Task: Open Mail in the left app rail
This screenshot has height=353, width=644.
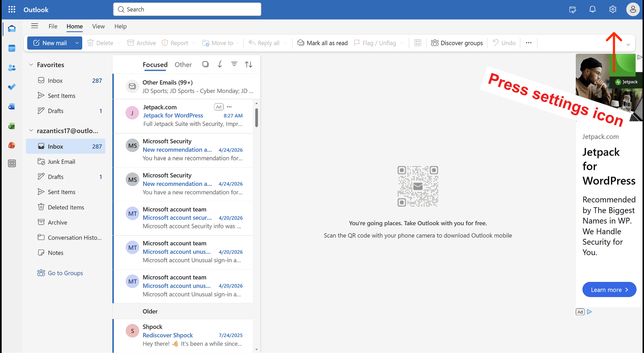Action: pyautogui.click(x=12, y=29)
